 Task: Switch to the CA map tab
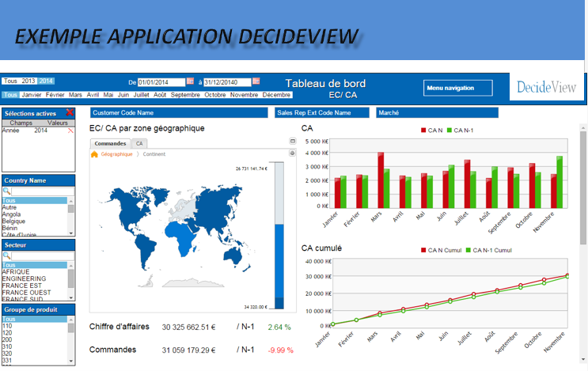(x=139, y=143)
